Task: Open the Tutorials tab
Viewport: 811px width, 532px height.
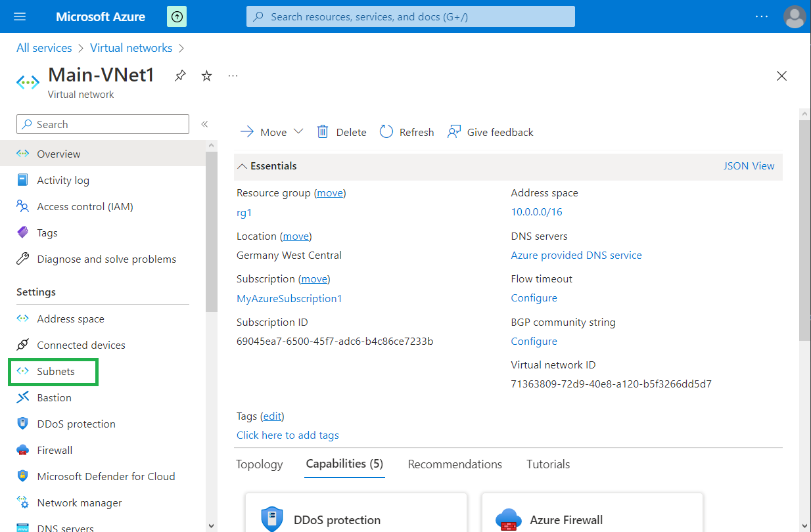Action: (548, 464)
